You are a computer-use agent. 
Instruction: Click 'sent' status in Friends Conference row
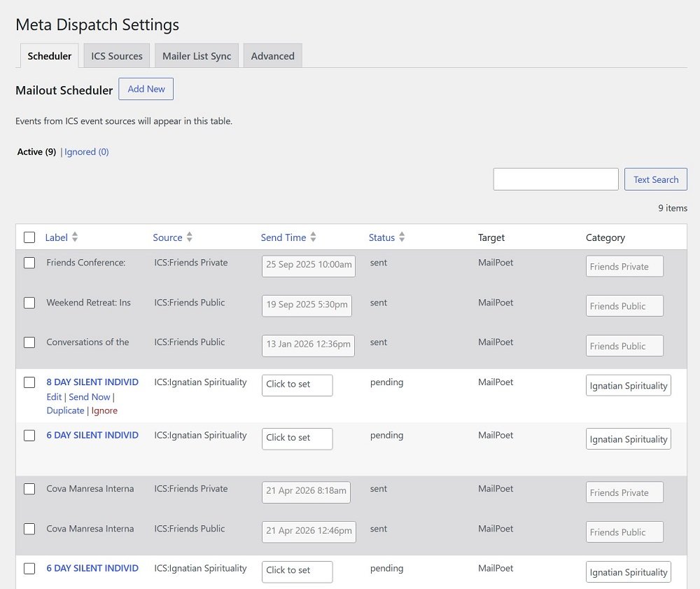pos(379,263)
